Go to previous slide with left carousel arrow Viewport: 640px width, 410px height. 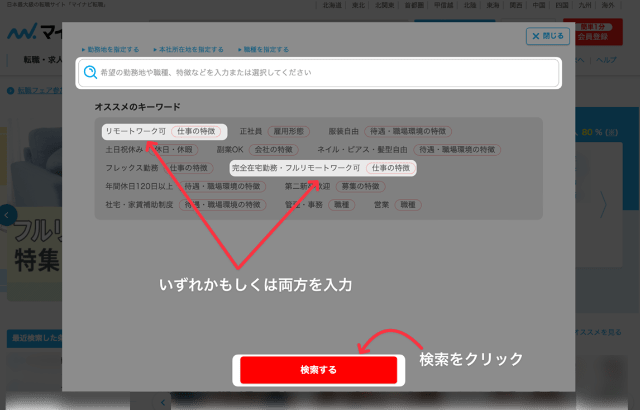pyautogui.click(x=7, y=215)
